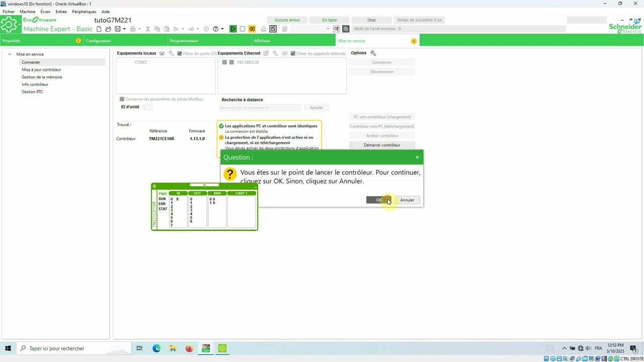Image resolution: width=644 pixels, height=362 pixels.
Task: Click the phone icon beside Equipements locaux
Action: 162,53
